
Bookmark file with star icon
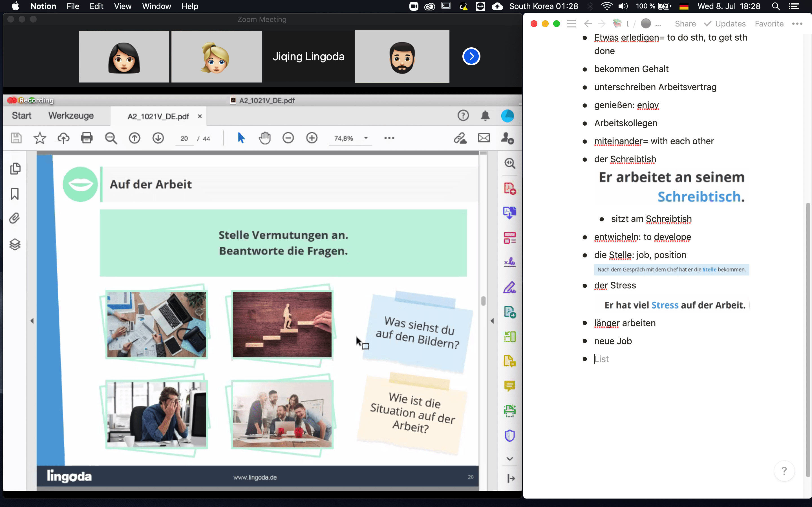[39, 138]
